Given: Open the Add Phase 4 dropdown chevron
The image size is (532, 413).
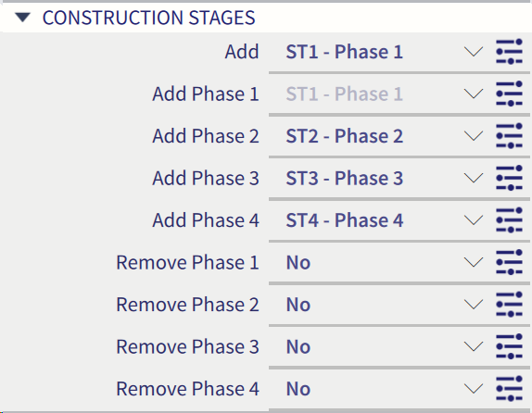Looking at the screenshot, I should pyautogui.click(x=474, y=220).
